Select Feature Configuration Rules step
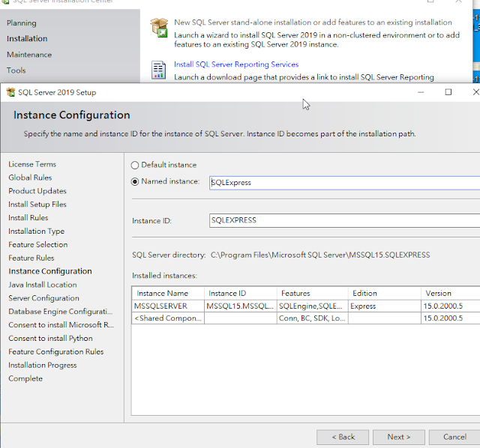This screenshot has width=480, height=448. coord(56,351)
